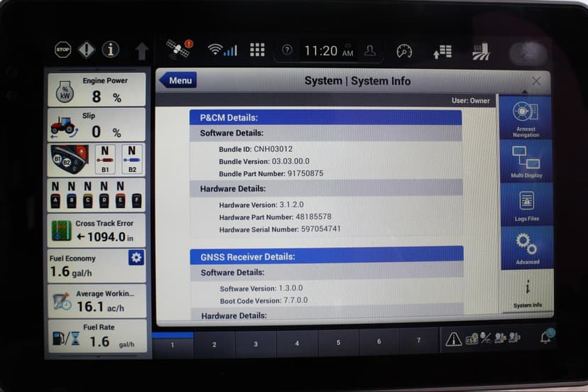The image size is (588, 392).
Task: Select run screen tab 3
Action: pos(256,344)
